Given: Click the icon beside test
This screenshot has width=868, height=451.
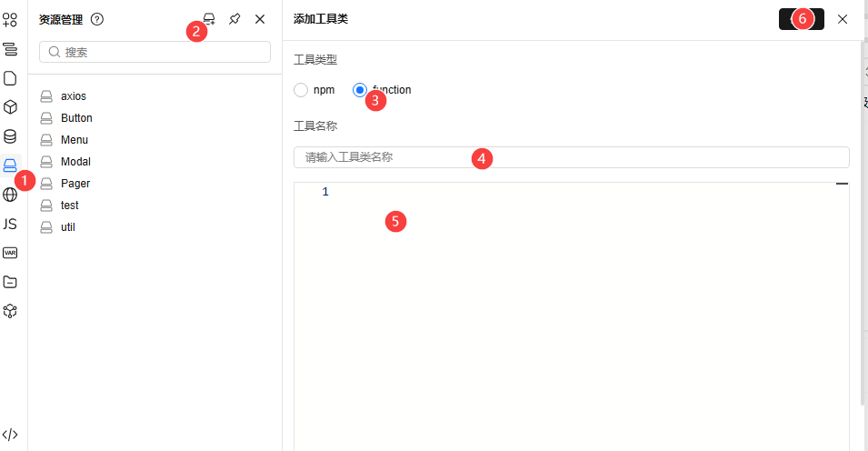Looking at the screenshot, I should click(46, 205).
